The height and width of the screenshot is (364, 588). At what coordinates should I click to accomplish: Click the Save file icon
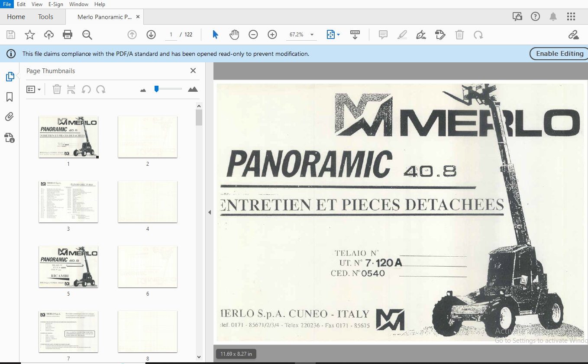click(x=11, y=35)
